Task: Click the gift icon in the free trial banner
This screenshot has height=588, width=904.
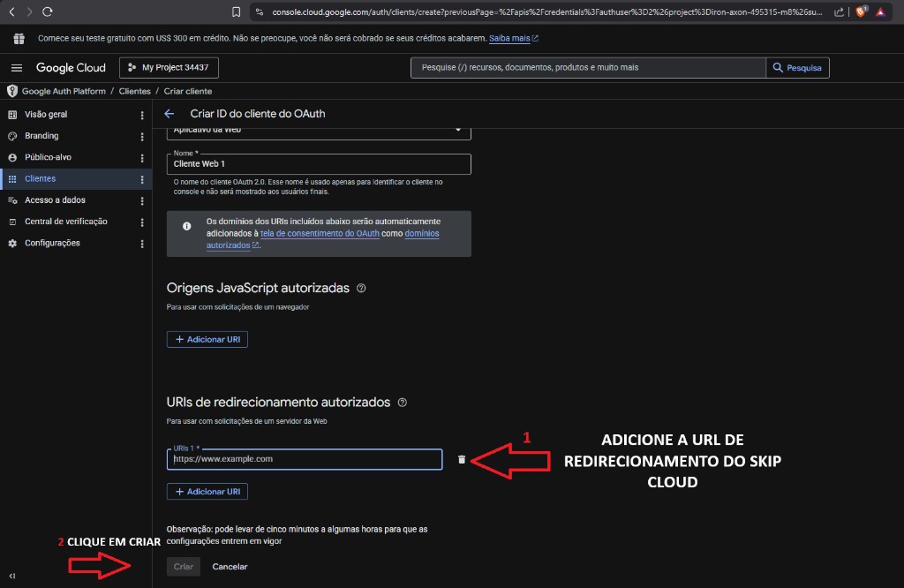Action: (19, 39)
